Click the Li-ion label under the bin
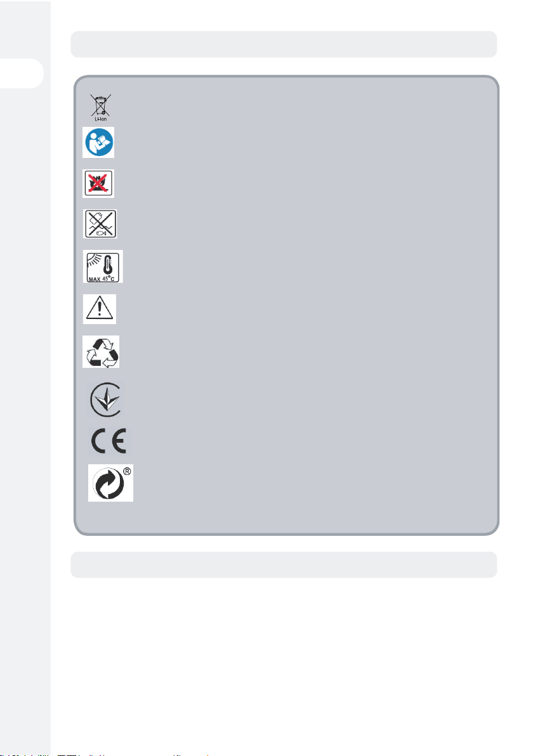The height and width of the screenshot is (756, 533). 100,119
